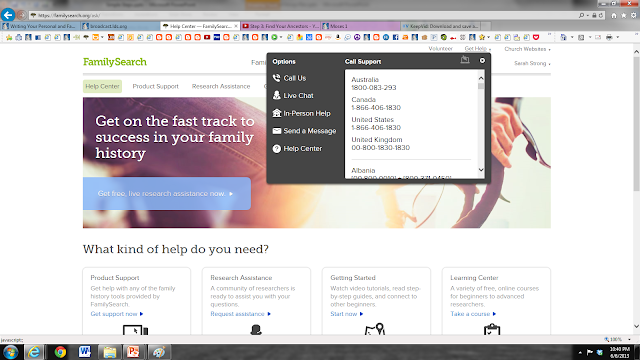640x360 pixels.
Task: Close the Help Center — FamilySearch tab
Action: pos(236,26)
